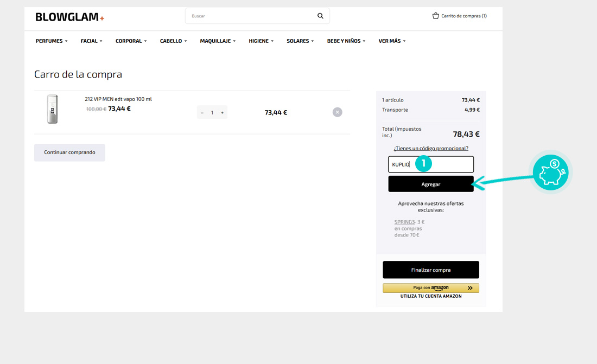Click the SPRING3 promo code link

tap(404, 222)
